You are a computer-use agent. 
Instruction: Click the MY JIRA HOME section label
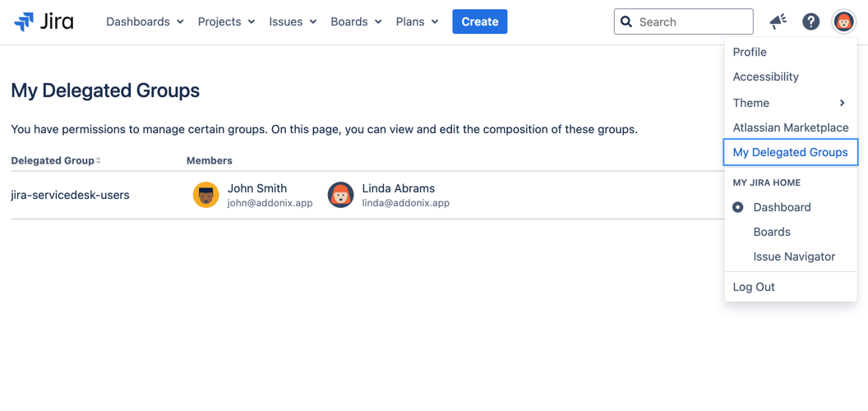click(767, 182)
